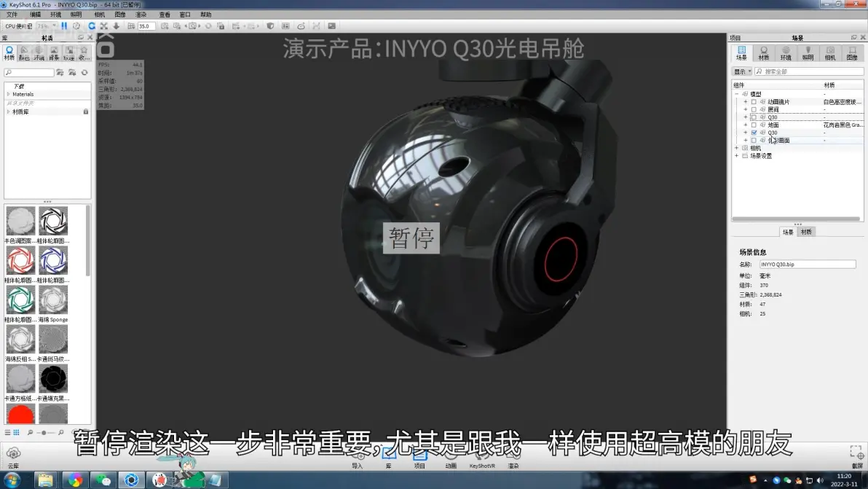The width and height of the screenshot is (868, 489).
Task: Click the shield icon in toolbar
Action: 270,26
